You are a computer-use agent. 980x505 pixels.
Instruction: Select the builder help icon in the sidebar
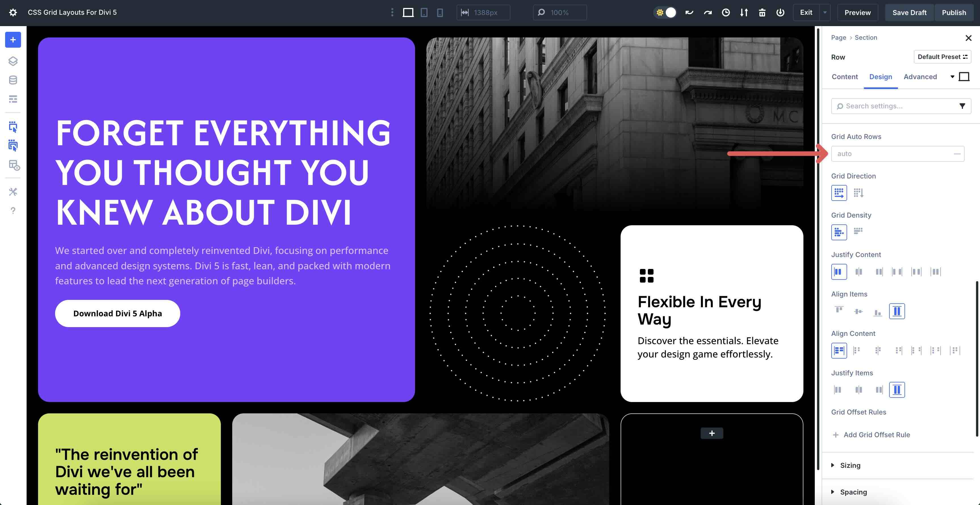(13, 210)
